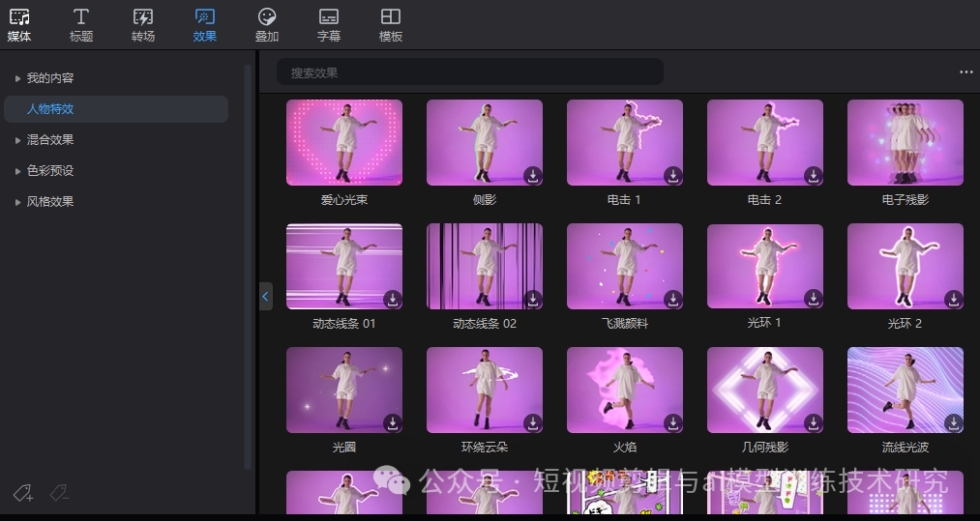Select the 电击 1 thumbnail
The image size is (980, 521).
[x=625, y=142]
